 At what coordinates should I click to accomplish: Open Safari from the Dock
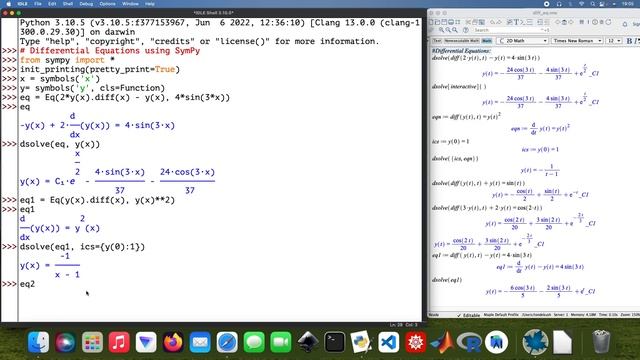pos(227,342)
